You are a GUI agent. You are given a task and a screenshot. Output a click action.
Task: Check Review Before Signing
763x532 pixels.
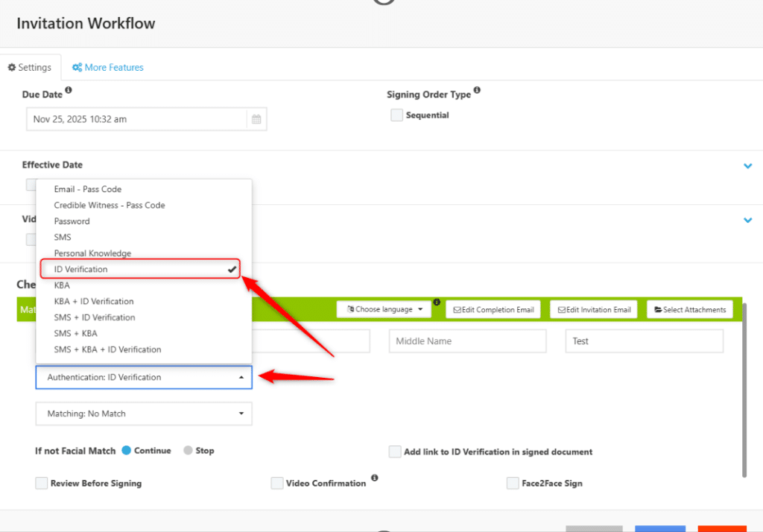point(42,483)
